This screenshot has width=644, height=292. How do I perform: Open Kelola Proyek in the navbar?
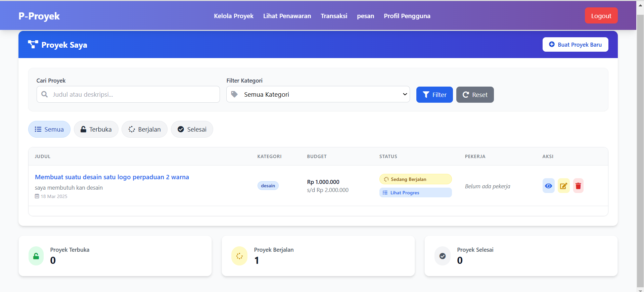234,16
